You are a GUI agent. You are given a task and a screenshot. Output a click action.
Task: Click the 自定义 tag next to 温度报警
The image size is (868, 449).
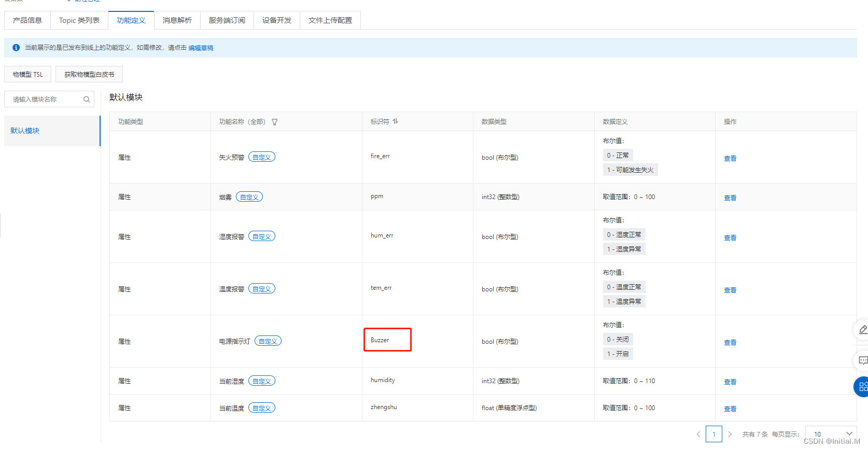[x=262, y=289]
